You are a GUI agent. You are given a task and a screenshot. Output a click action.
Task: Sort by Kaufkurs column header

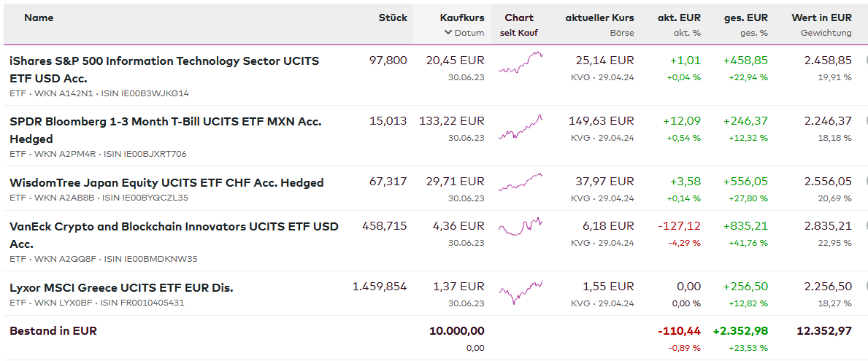462,18
